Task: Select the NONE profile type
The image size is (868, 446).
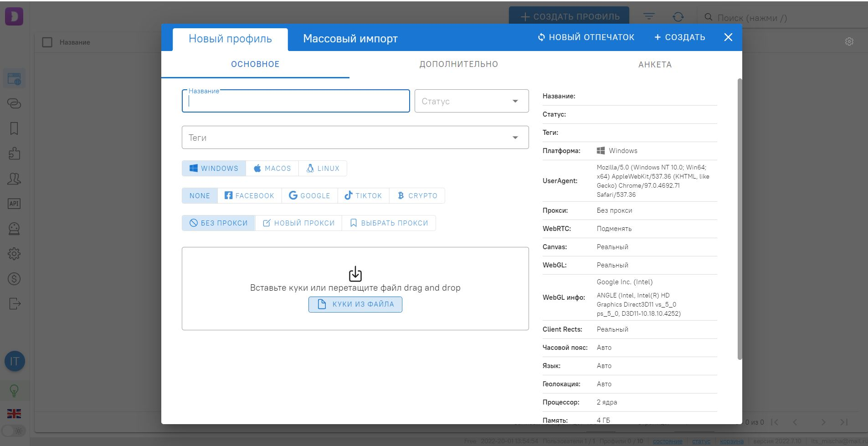Action: click(200, 195)
